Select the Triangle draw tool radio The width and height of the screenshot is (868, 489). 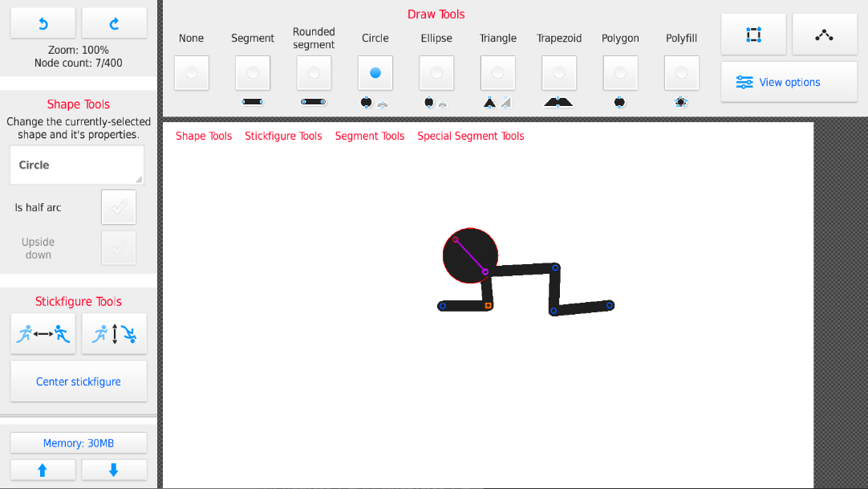[x=497, y=72]
